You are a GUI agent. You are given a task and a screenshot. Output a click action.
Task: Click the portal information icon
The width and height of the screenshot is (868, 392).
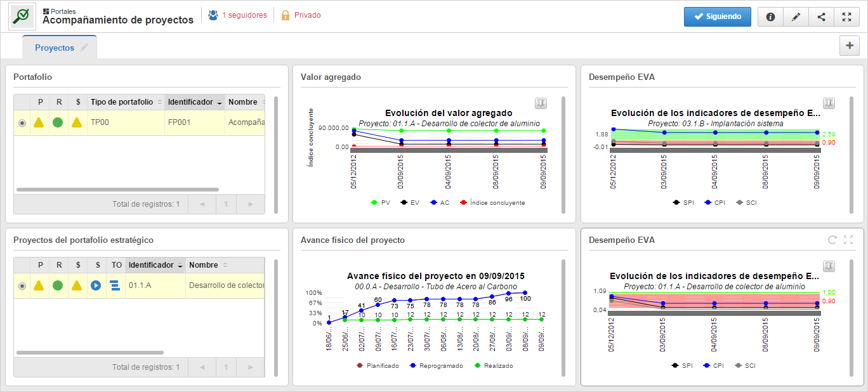coord(770,17)
